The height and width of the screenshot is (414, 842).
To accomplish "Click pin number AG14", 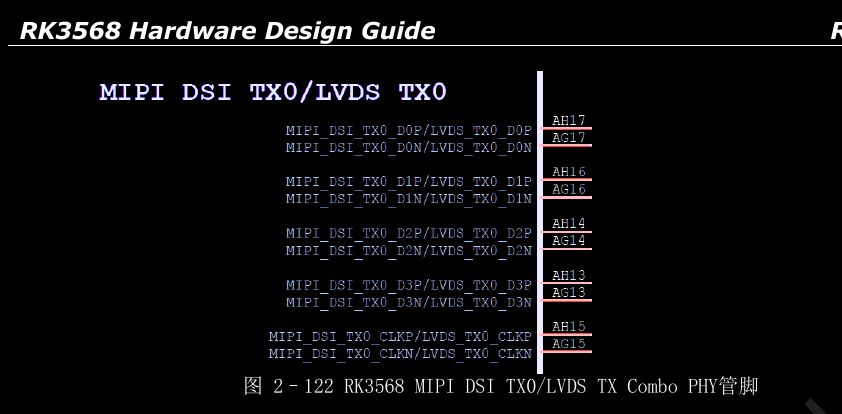I will (x=569, y=241).
